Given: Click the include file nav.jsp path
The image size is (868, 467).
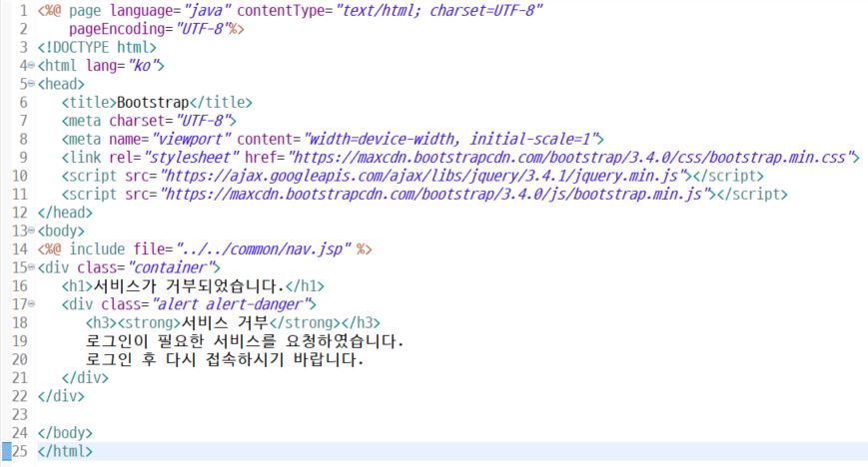Looking at the screenshot, I should (x=264, y=249).
